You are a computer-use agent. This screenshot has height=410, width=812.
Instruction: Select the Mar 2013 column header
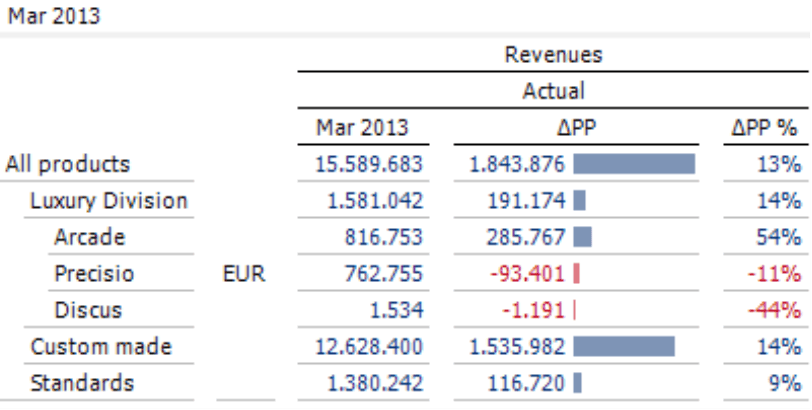(361, 128)
